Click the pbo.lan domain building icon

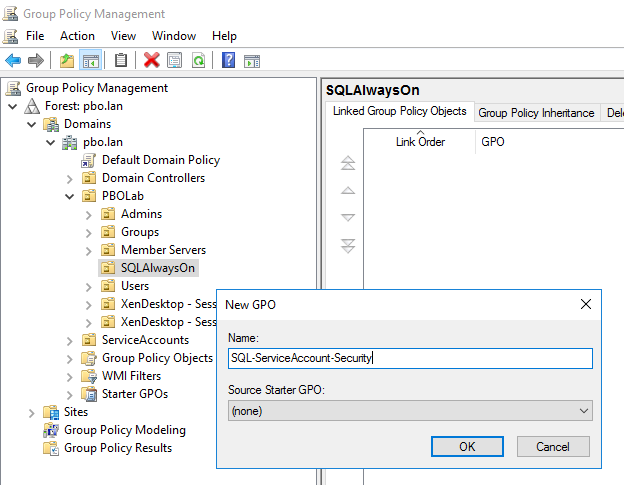coord(70,142)
